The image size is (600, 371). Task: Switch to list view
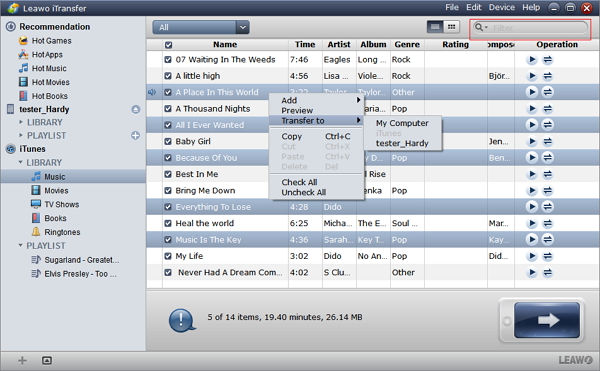pyautogui.click(x=435, y=27)
